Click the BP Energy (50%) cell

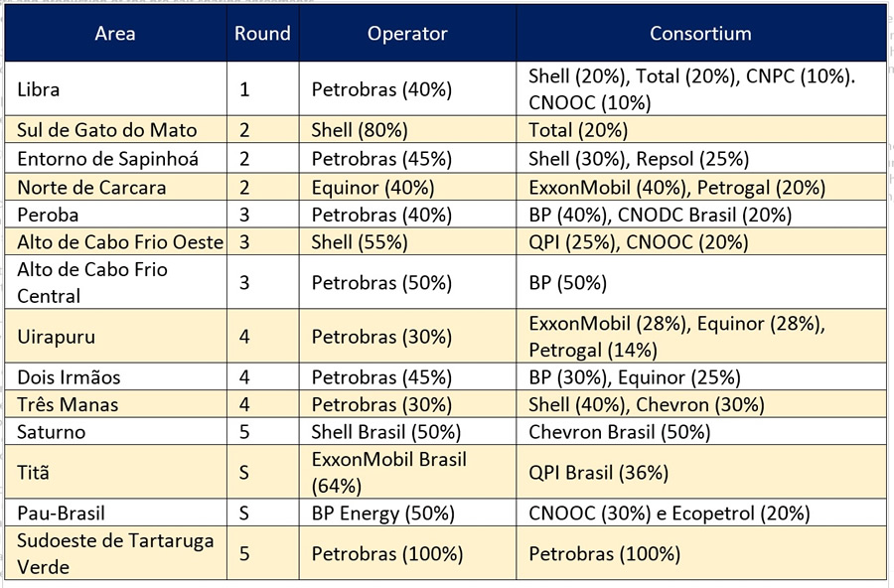point(407,513)
